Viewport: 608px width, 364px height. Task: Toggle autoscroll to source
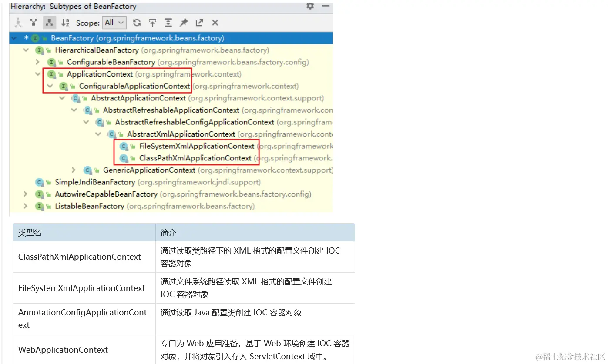pyautogui.click(x=152, y=23)
